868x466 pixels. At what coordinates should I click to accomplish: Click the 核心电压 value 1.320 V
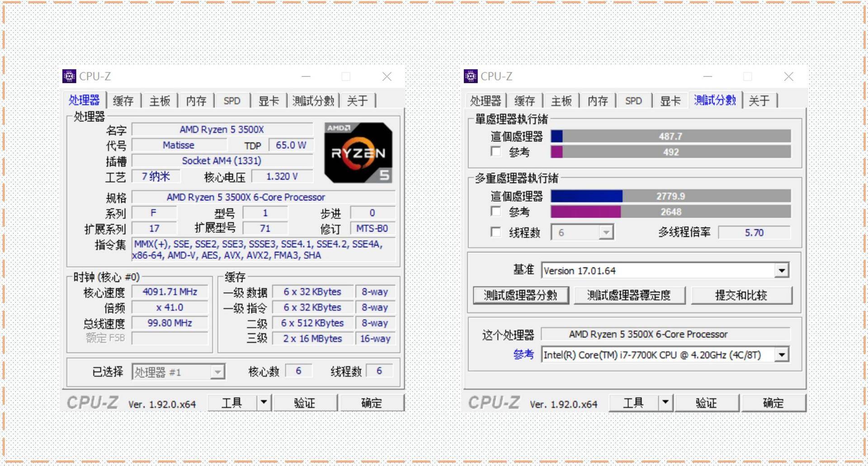282,176
